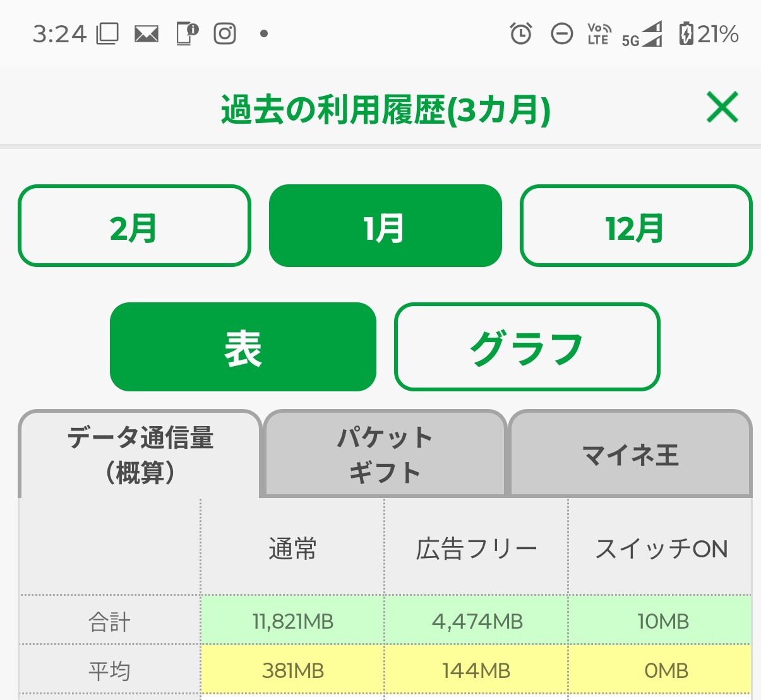Close the usage history screen with the green X
Image resolution: width=761 pixels, height=700 pixels.
click(x=722, y=107)
